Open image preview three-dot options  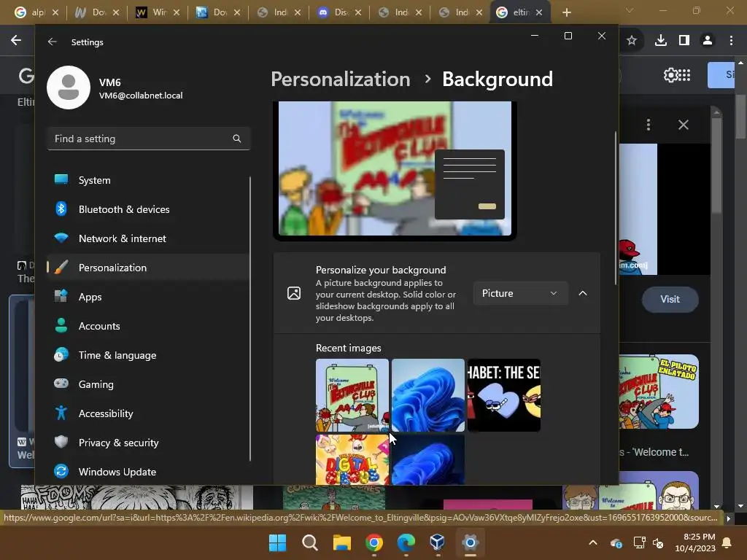[649, 125]
